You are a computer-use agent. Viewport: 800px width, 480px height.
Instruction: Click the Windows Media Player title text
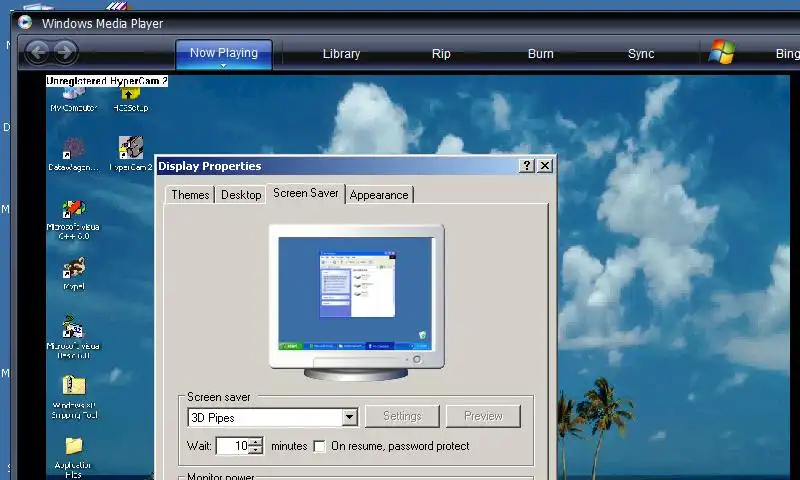coord(102,23)
